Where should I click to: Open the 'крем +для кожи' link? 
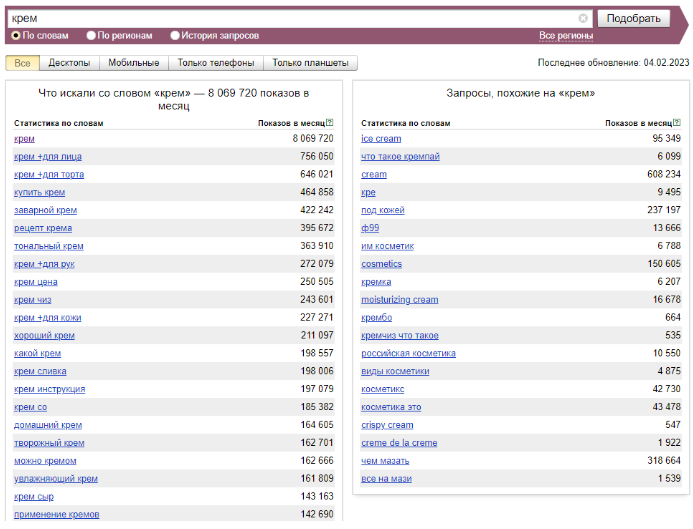(48, 318)
